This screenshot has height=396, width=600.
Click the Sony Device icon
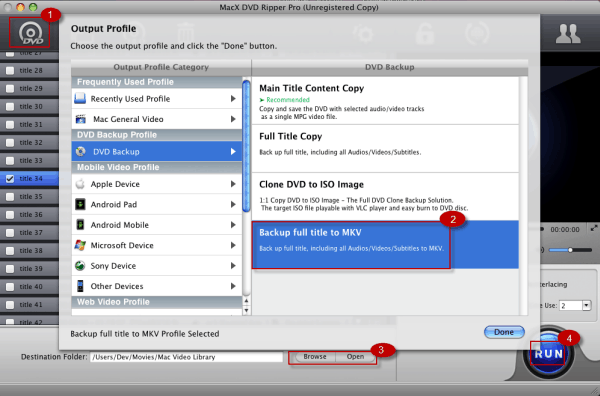pos(80,266)
